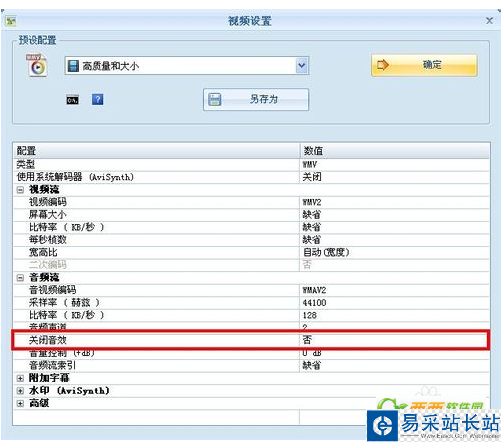The image size is (501, 442).
Task: Select the 采样率 (赫兹) row
Action: 251,303
